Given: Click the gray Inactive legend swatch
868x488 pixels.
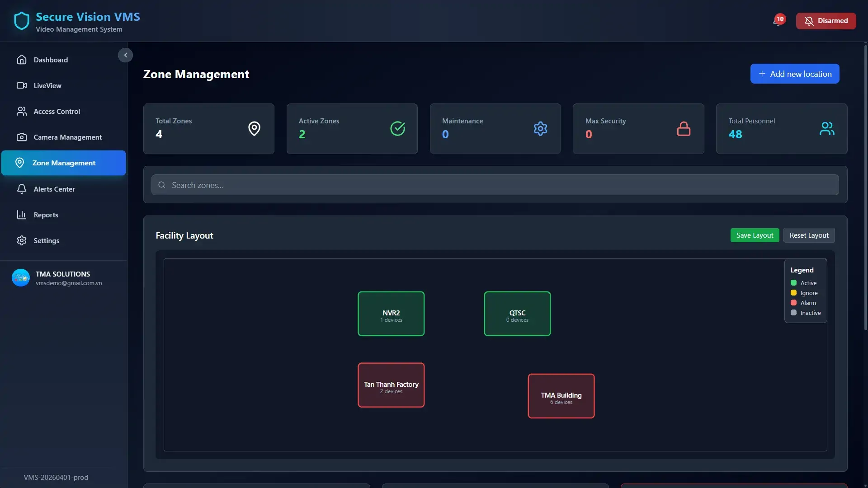Looking at the screenshot, I should [793, 313].
